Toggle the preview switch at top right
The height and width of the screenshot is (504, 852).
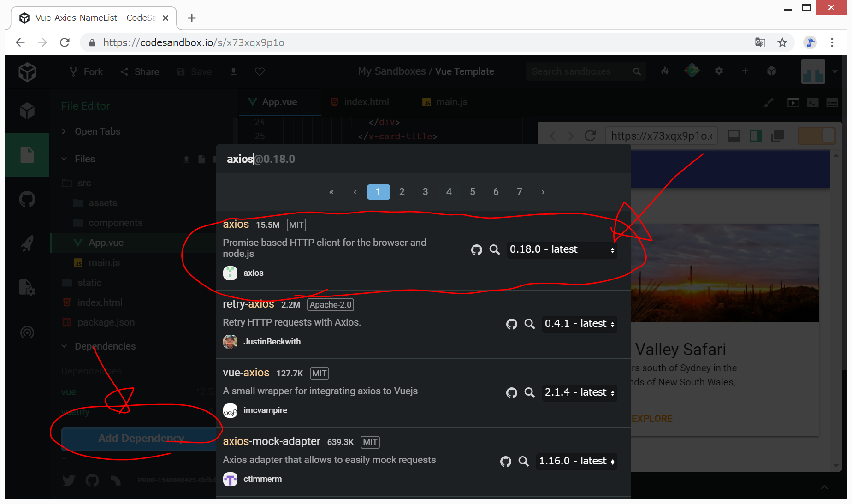(x=816, y=136)
